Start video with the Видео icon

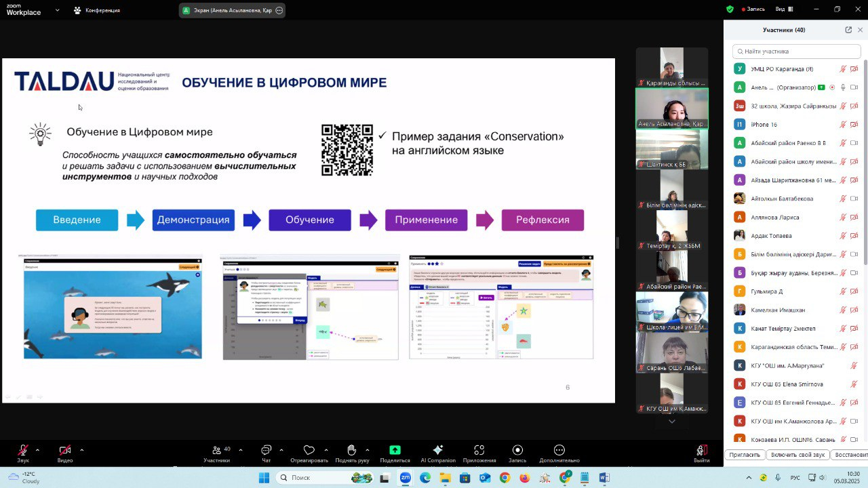coord(64,451)
